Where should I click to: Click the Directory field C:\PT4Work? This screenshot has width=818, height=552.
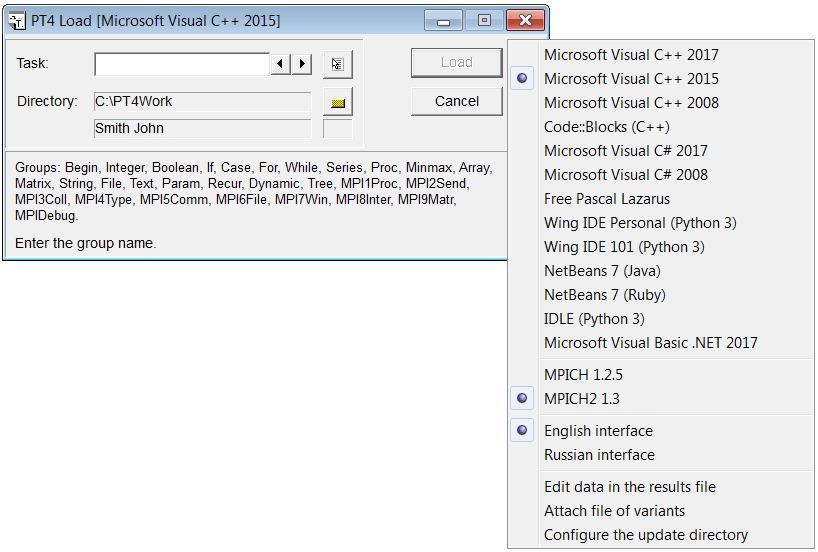(202, 101)
